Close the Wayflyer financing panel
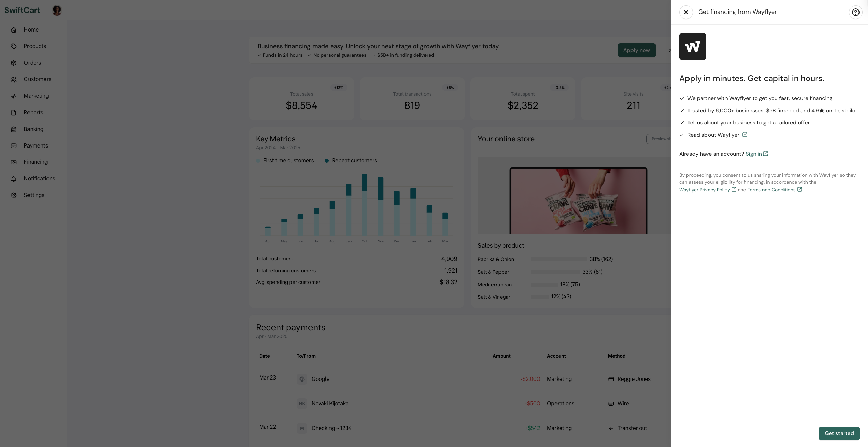This screenshot has height=447, width=868. click(x=686, y=12)
